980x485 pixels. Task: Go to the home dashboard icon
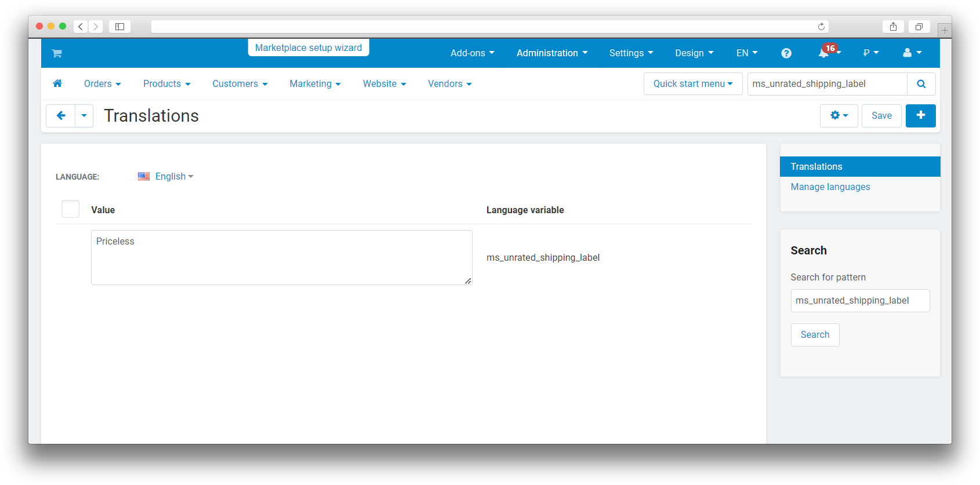[x=57, y=83]
